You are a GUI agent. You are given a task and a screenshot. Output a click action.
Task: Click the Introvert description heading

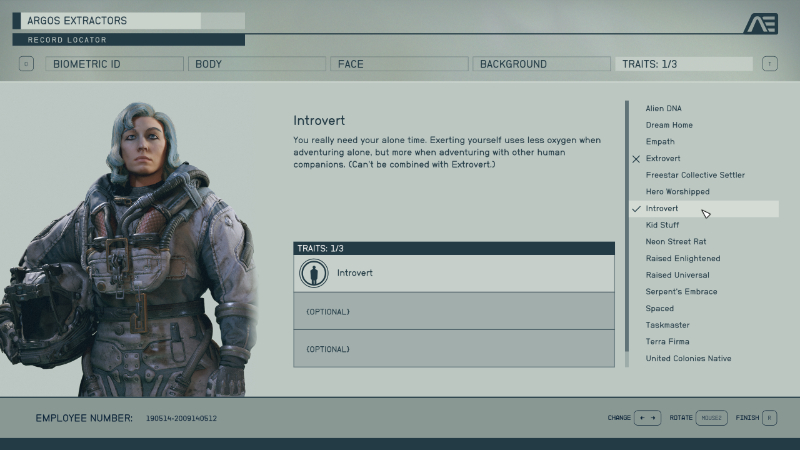[x=319, y=120]
